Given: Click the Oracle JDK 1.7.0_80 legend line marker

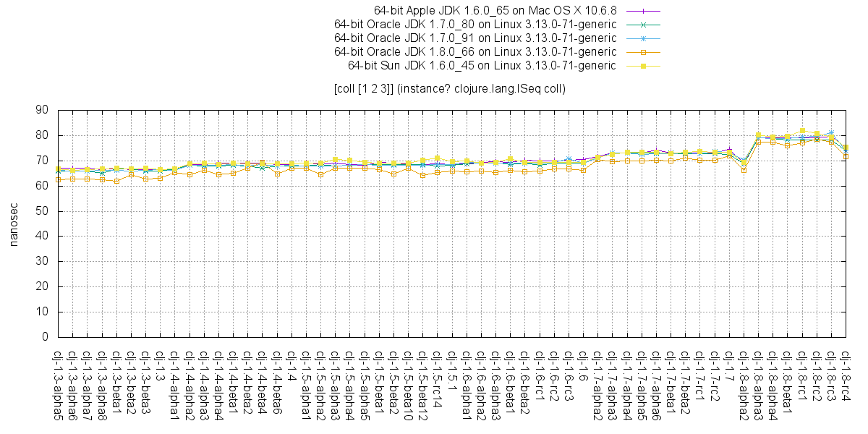Looking at the screenshot, I should tap(642, 25).
